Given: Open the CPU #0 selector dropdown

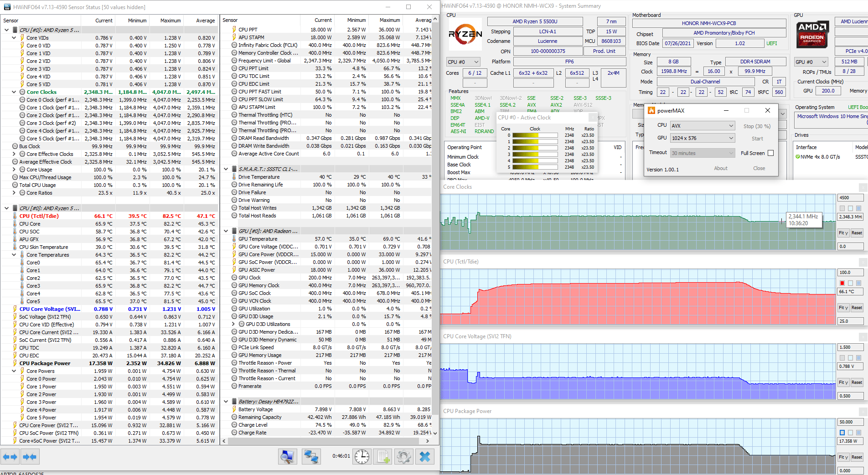Looking at the screenshot, I should click(x=463, y=62).
